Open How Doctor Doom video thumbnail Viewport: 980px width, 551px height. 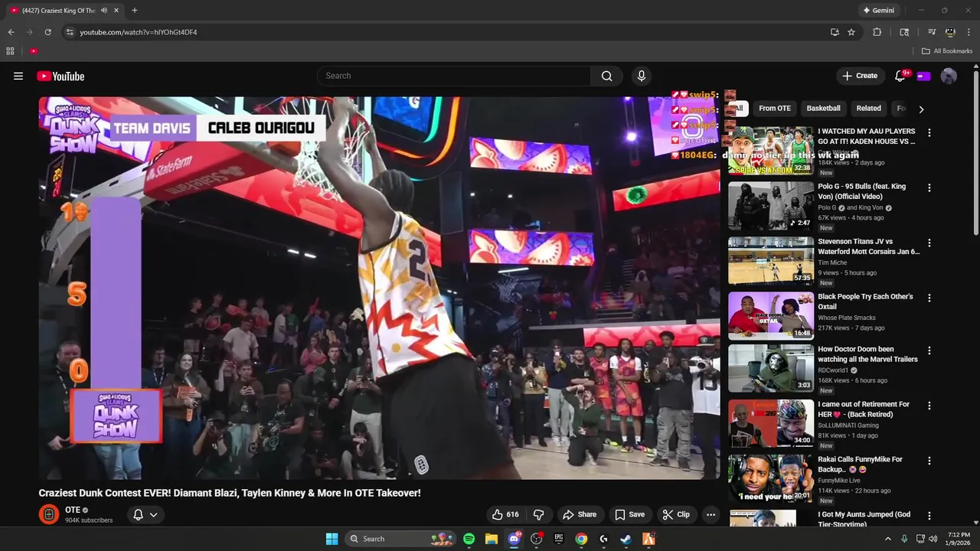[771, 369]
